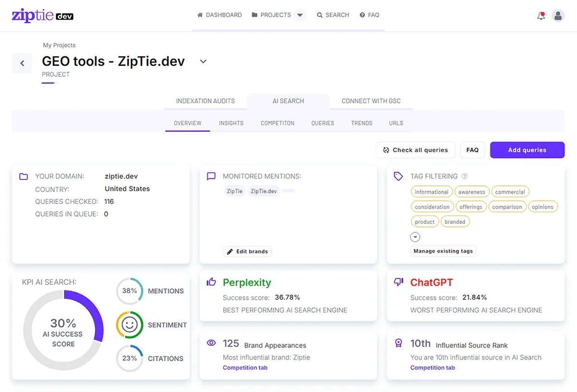
Task: Open the user profile avatar
Action: coord(558,15)
